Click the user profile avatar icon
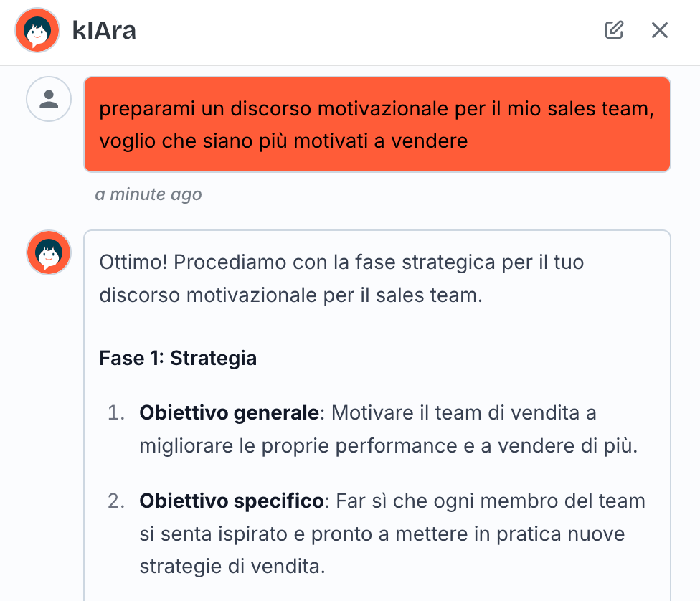 [x=49, y=99]
